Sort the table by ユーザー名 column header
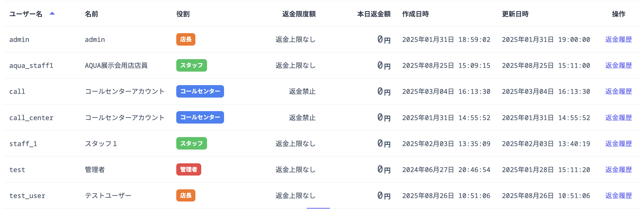 (x=26, y=14)
